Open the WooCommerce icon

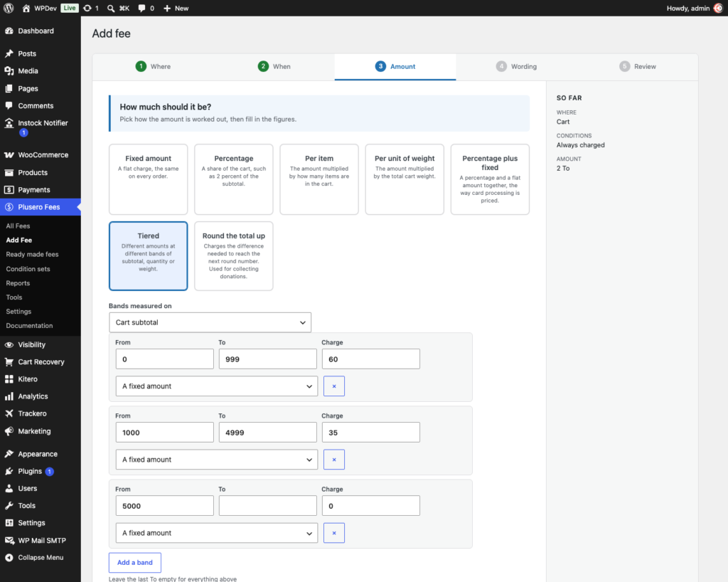click(9, 154)
